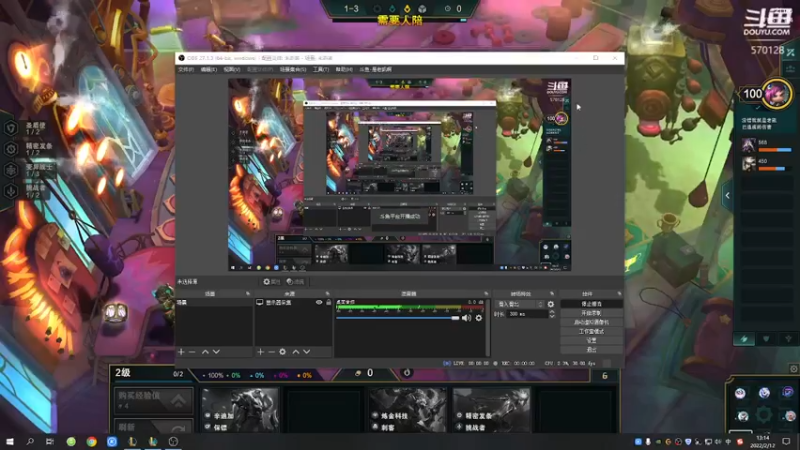The height and width of the screenshot is (450, 800).
Task: Click the player avatar showing 100 health
Action: point(776,93)
